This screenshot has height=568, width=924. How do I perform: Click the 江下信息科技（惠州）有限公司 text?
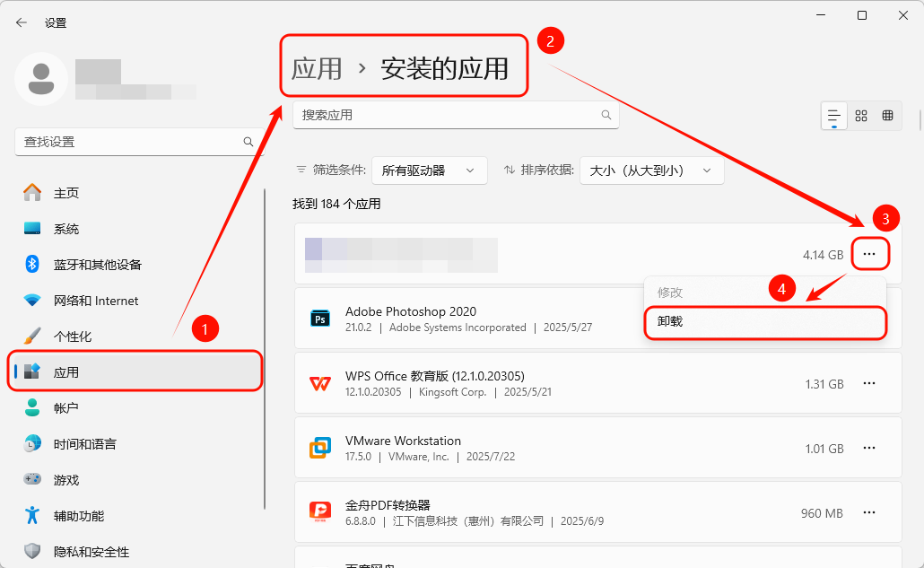468,520
